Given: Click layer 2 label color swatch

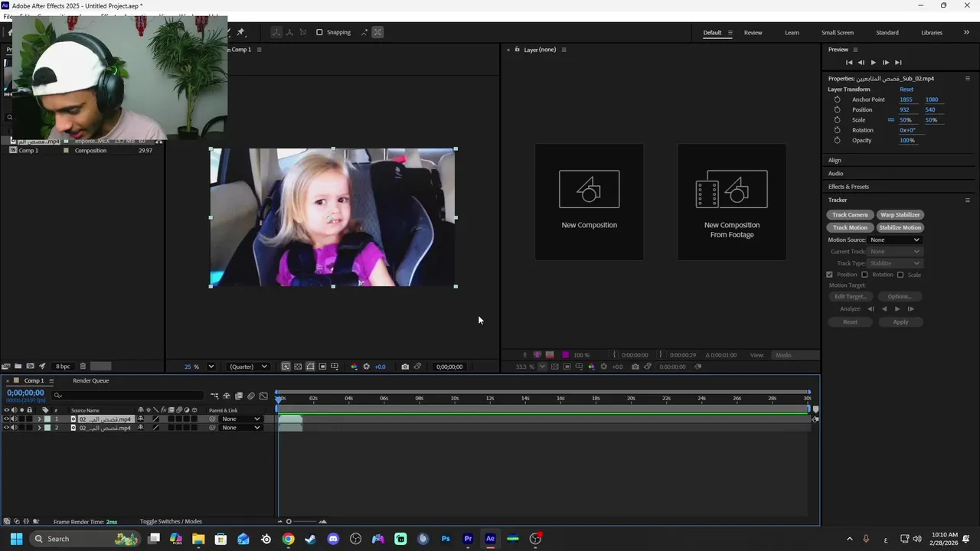Looking at the screenshot, I should 47,428.
